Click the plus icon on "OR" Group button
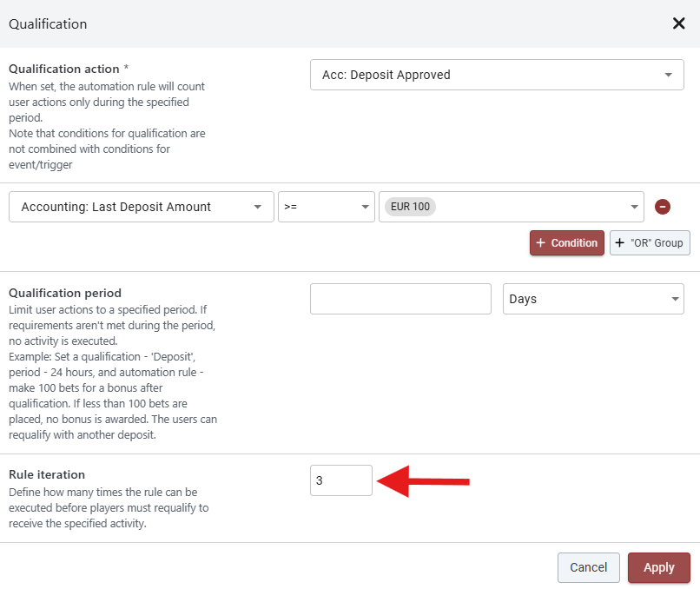Viewport: 700px width, 589px height. (620, 243)
